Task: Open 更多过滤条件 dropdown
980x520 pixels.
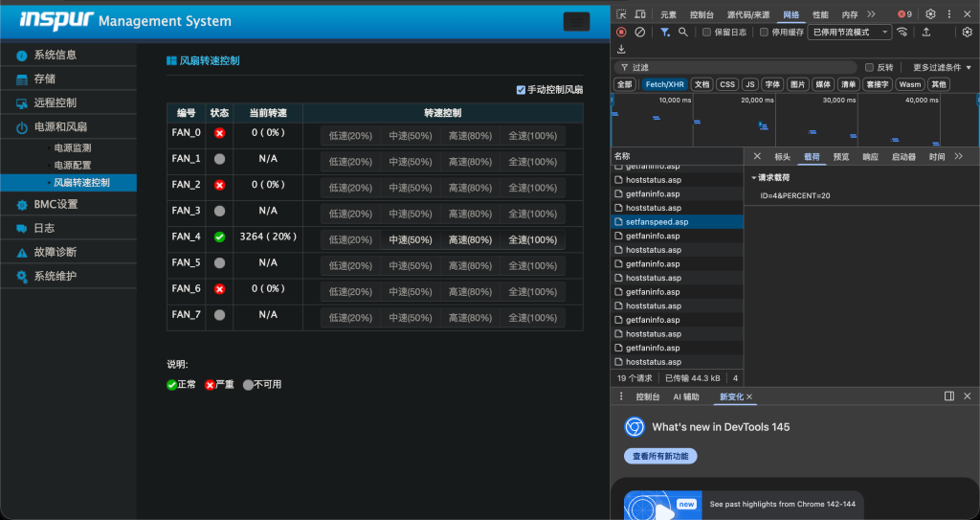Action: 943,68
